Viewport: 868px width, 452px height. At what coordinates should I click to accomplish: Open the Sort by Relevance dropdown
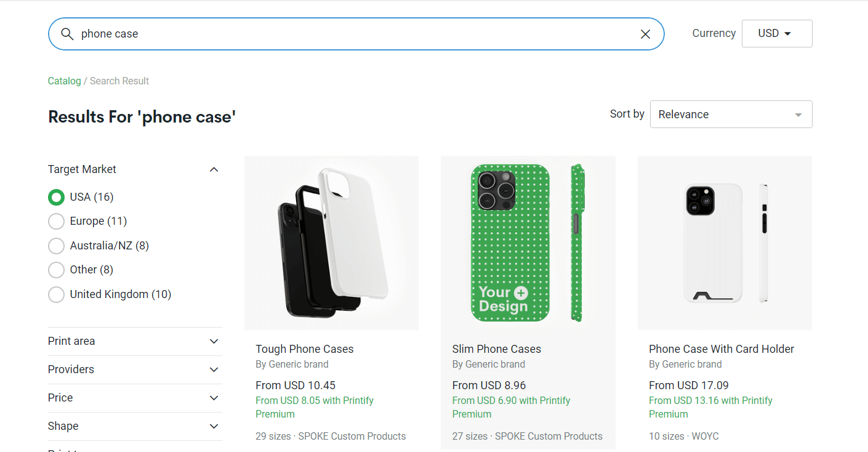[x=730, y=114]
